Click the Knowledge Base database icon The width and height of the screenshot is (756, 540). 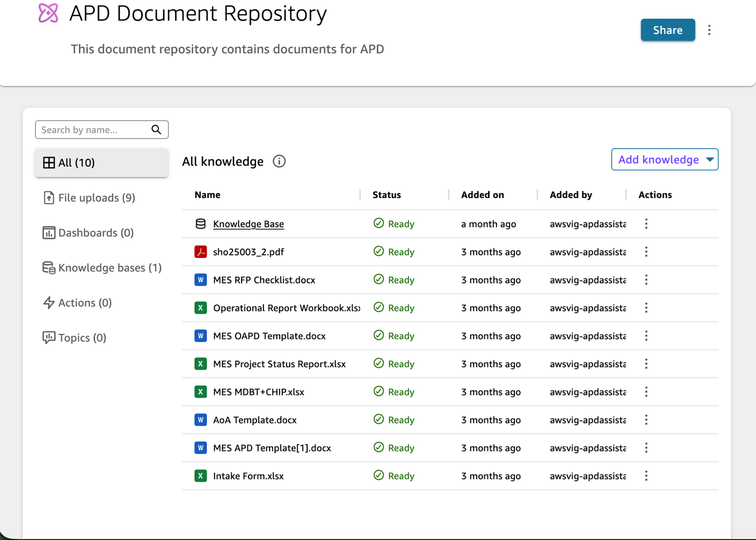pyautogui.click(x=200, y=224)
